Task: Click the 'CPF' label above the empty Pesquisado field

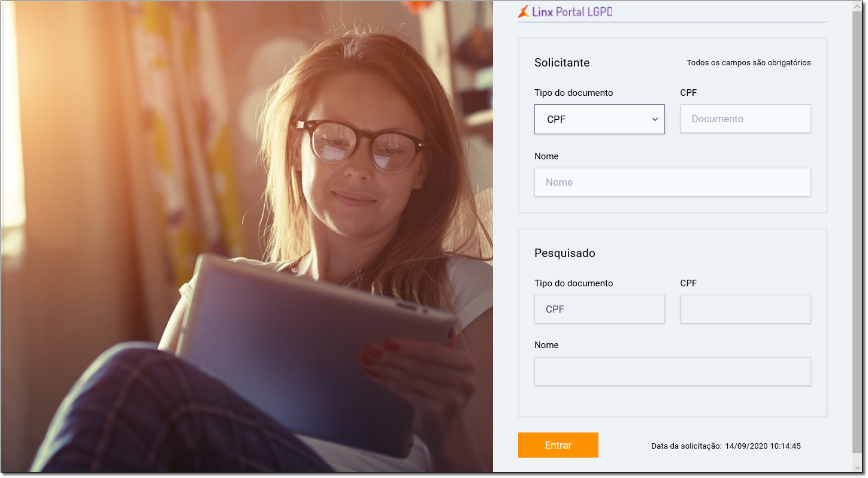Action: (689, 283)
